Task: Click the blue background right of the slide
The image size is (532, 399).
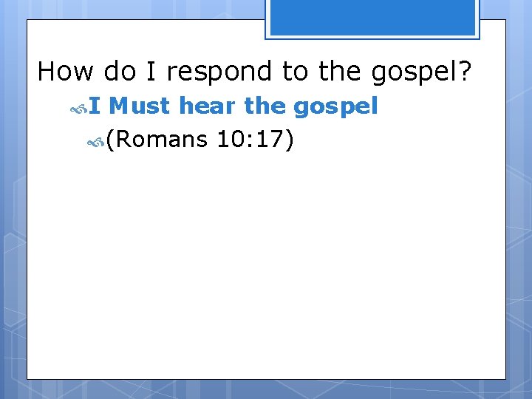Action: [x=519, y=222]
